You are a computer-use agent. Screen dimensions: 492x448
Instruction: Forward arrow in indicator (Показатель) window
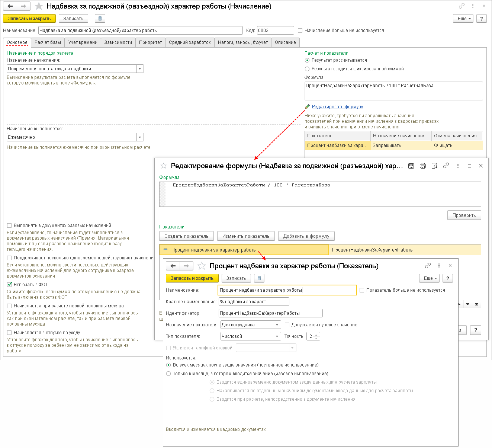click(186, 266)
